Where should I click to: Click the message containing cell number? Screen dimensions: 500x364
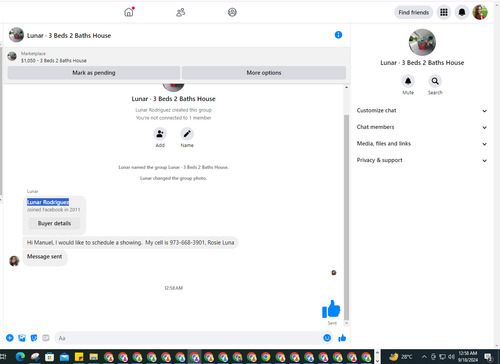coord(130,242)
